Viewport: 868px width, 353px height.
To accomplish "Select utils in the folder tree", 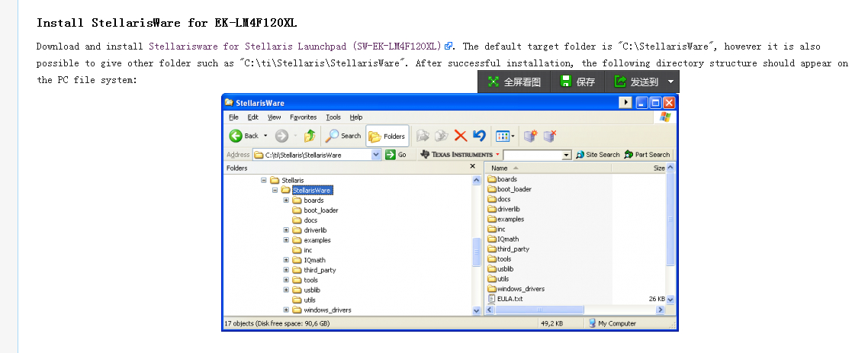I will 310,300.
